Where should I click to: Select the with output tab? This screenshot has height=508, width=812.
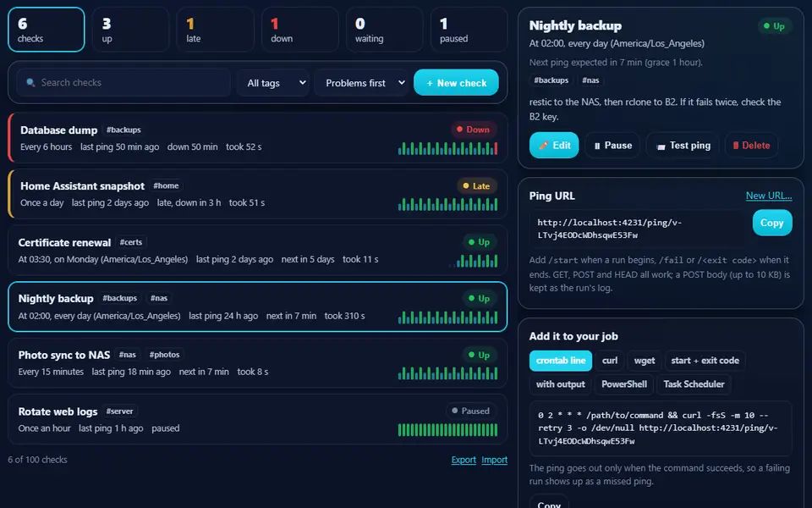coord(560,384)
